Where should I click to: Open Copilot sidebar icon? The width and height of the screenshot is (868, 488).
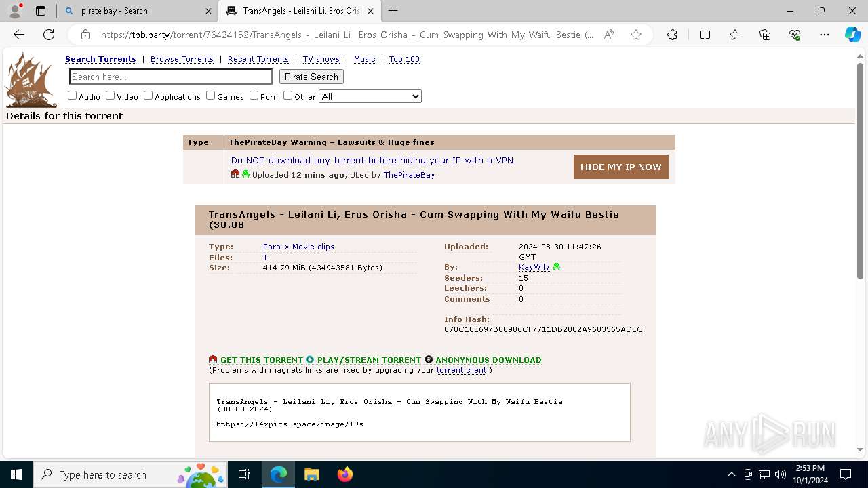[852, 35]
